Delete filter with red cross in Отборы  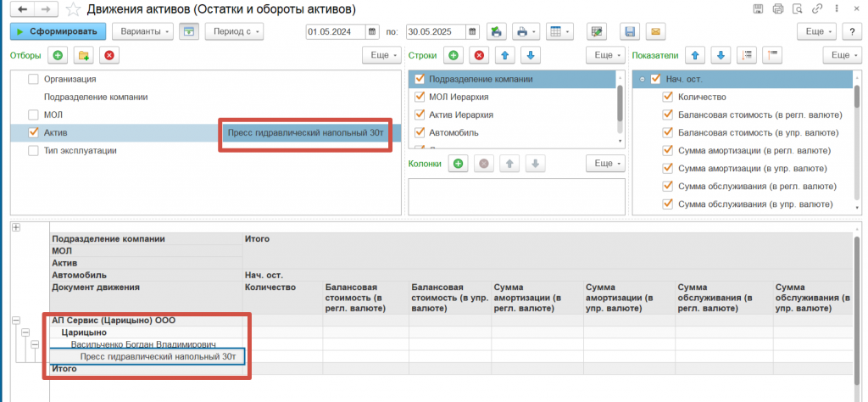pos(108,55)
